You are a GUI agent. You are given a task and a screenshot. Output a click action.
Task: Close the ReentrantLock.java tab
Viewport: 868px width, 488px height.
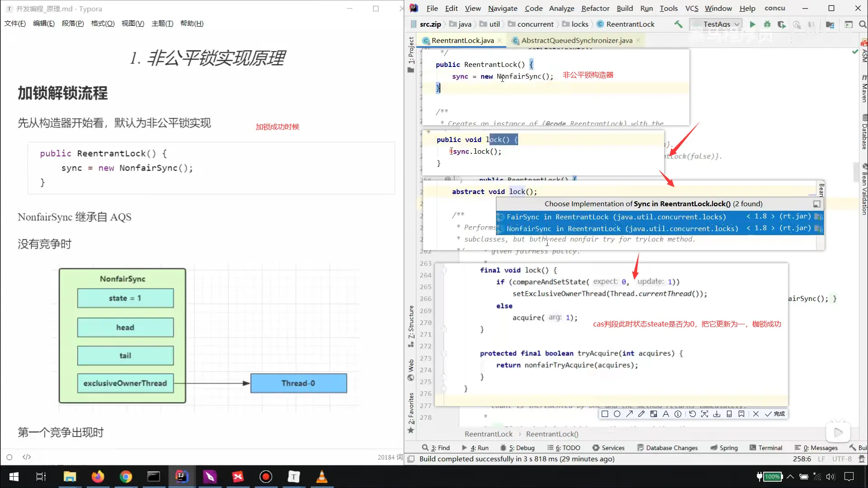tap(500, 40)
